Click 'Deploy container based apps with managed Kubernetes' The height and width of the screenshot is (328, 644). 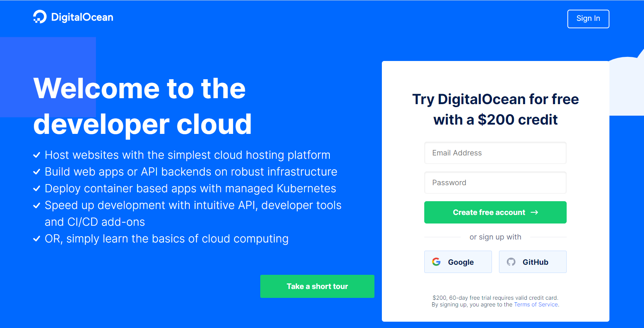coord(190,188)
